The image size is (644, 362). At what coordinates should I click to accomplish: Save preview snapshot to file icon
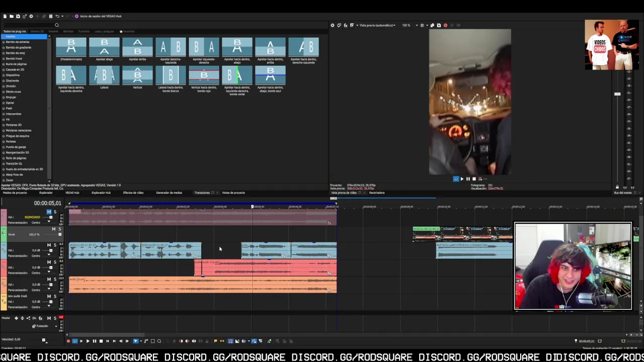point(439,25)
